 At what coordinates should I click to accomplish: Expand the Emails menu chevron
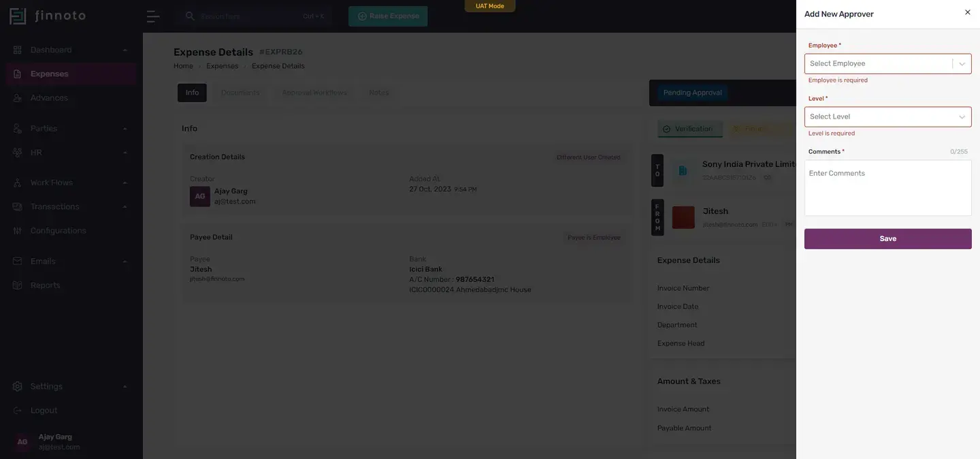coord(125,262)
